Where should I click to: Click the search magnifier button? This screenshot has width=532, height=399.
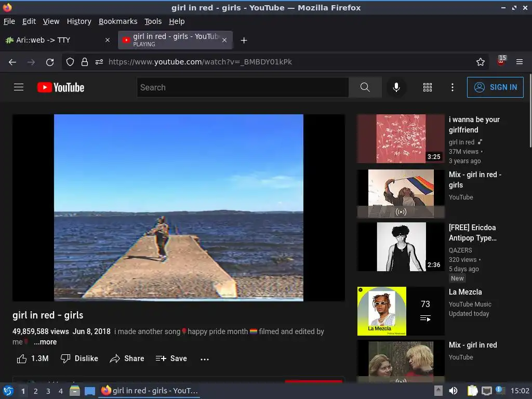[x=365, y=87]
